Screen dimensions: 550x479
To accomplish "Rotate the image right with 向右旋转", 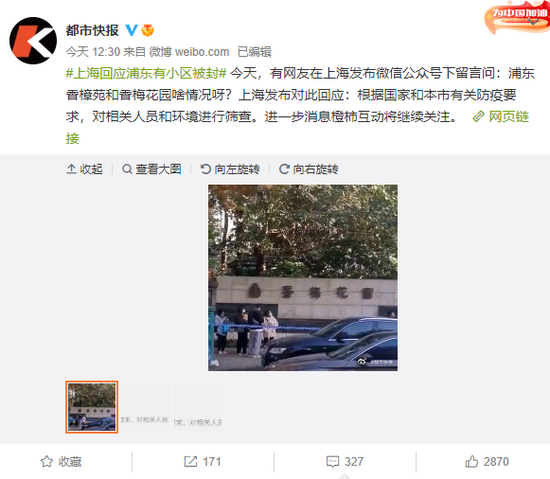I will pos(308,169).
